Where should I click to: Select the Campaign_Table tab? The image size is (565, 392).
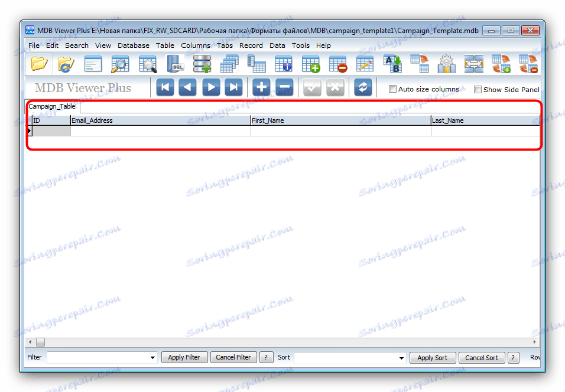(52, 106)
